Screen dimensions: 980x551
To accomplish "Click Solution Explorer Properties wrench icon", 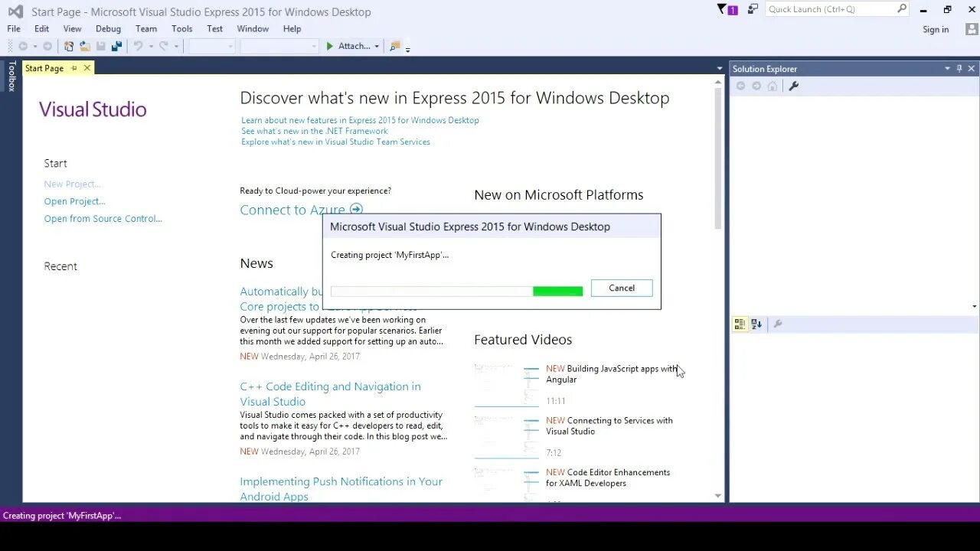I will coord(794,86).
